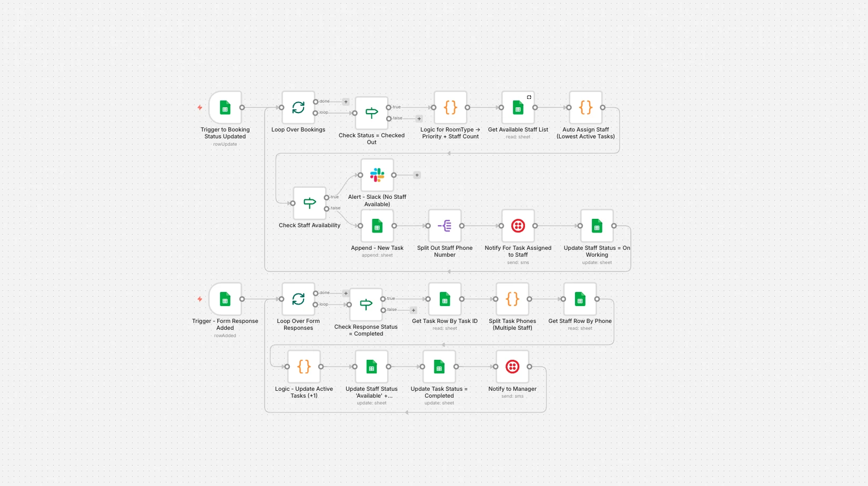This screenshot has height=486, width=868.
Task: Click the plus button after the Slack alert node
Action: pyautogui.click(x=417, y=175)
